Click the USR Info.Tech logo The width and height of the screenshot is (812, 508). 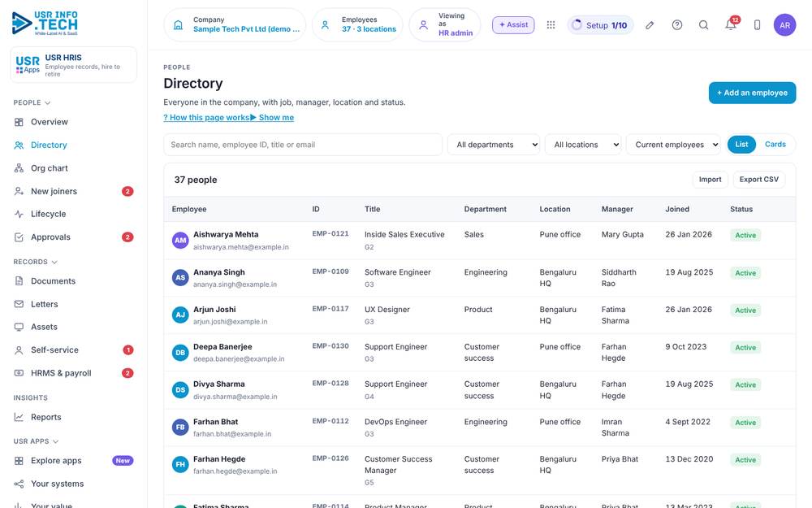pyautogui.click(x=45, y=23)
